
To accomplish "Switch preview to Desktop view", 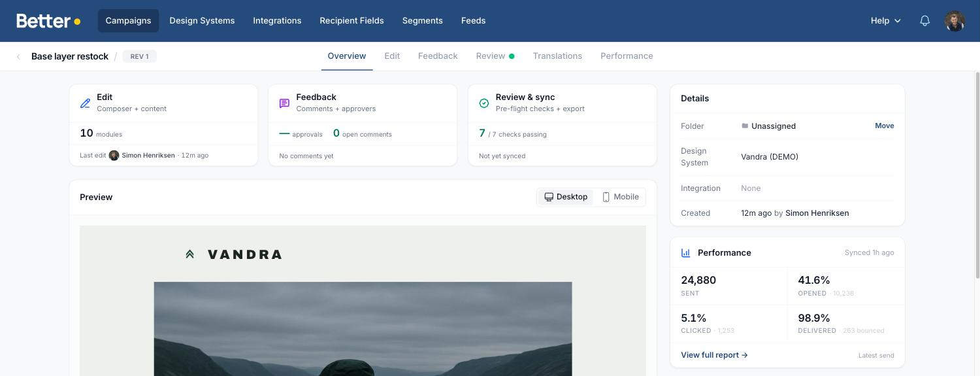I will [566, 197].
